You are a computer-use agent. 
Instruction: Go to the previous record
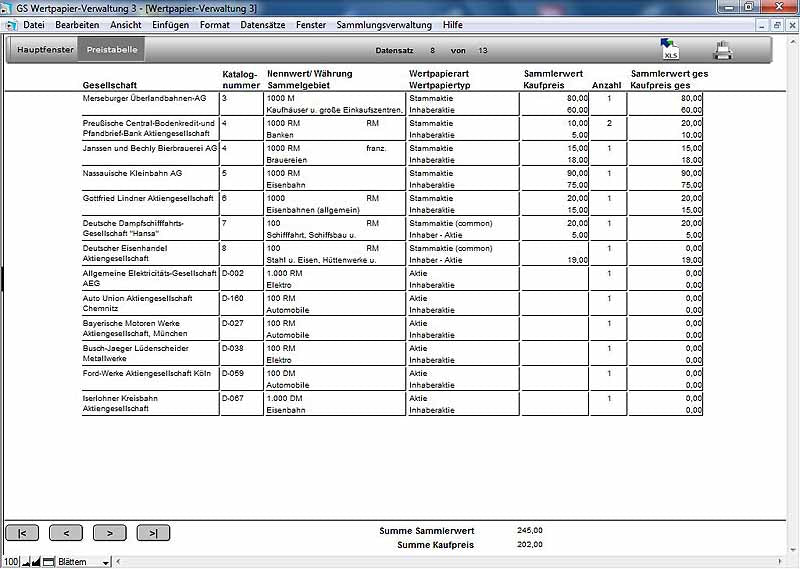coord(66,533)
